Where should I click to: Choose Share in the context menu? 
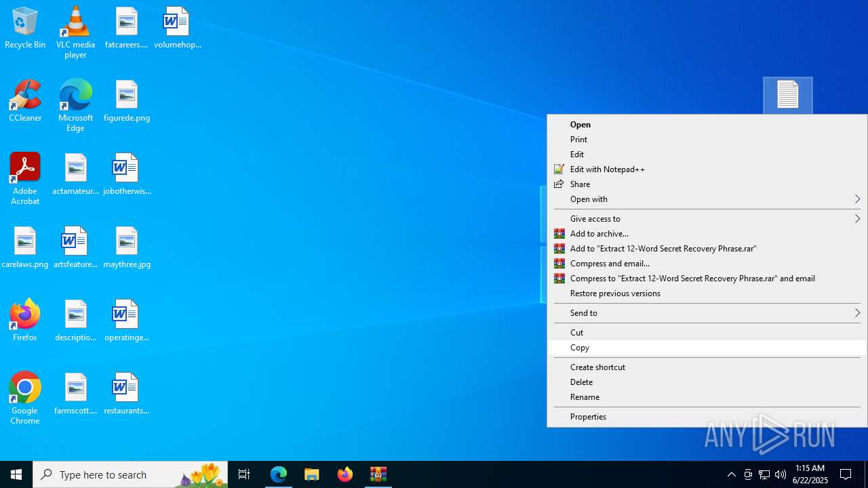[707, 184]
